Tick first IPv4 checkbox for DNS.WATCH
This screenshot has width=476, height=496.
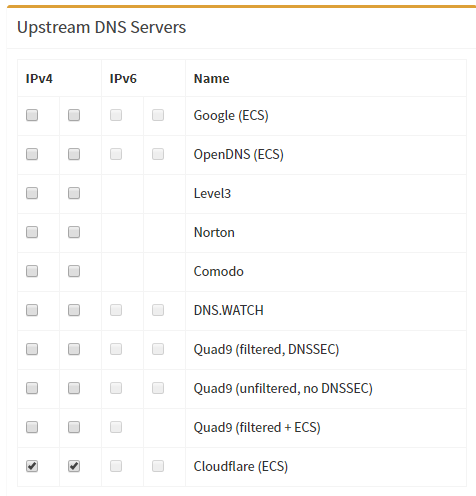32,310
